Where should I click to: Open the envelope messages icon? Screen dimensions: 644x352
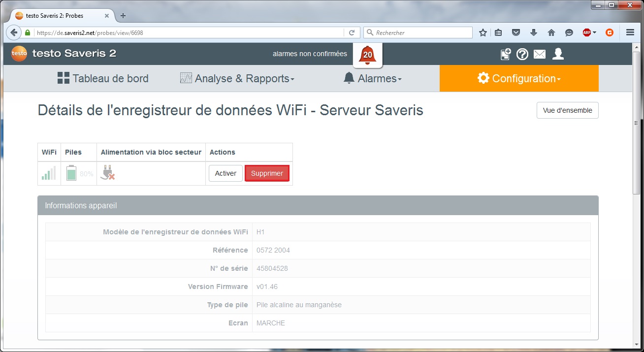pyautogui.click(x=540, y=54)
